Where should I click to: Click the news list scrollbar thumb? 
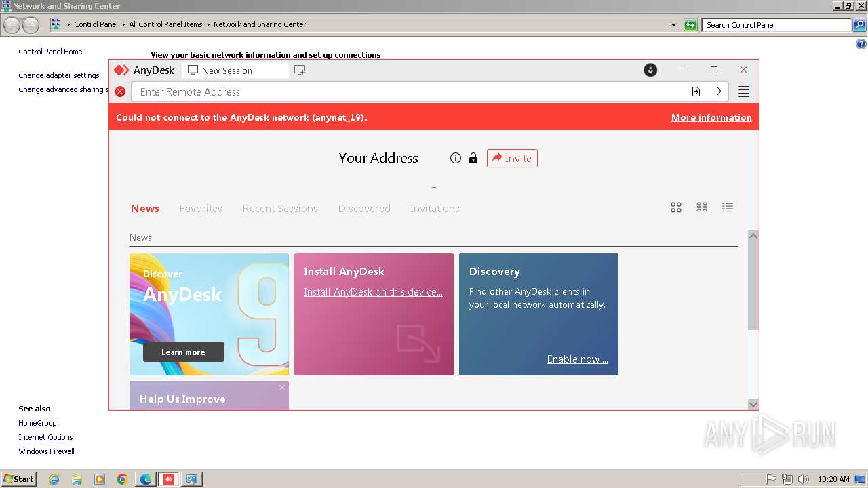click(753, 285)
